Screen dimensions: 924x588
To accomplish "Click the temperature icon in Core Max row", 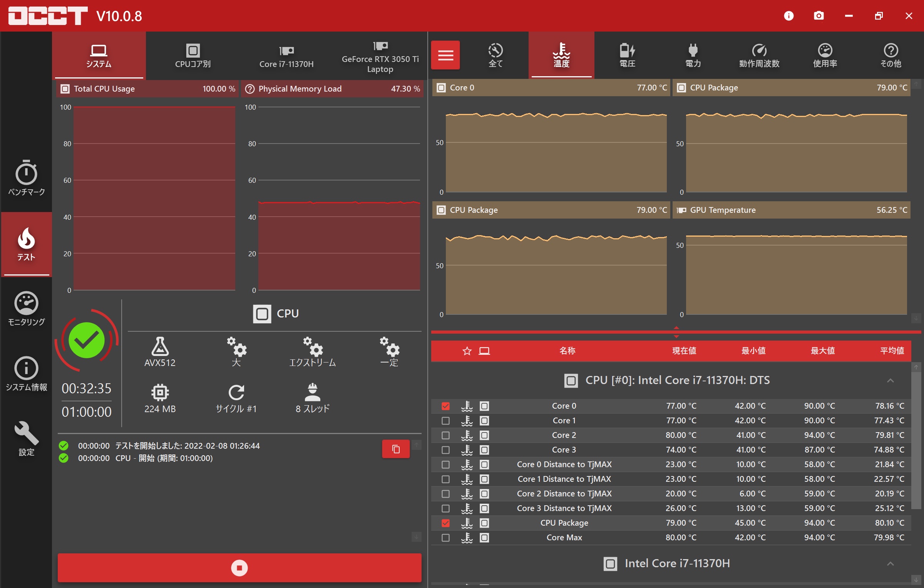I will coord(467,538).
